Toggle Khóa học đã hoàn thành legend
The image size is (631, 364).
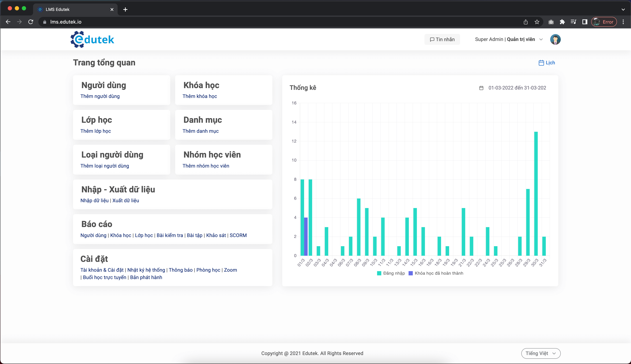coord(436,273)
